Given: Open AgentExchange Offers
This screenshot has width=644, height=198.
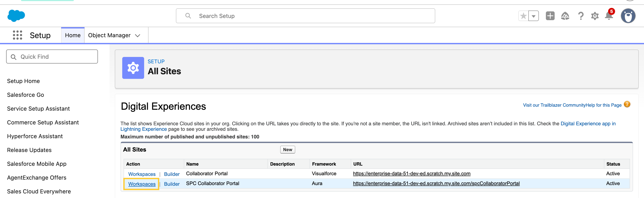Looking at the screenshot, I should (37, 177).
